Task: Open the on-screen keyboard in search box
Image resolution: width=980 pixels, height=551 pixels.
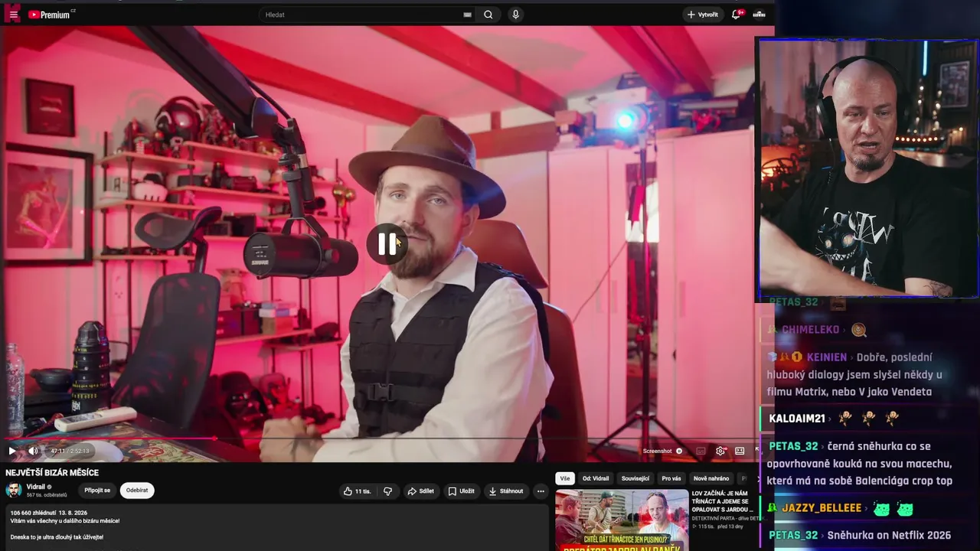Action: click(467, 15)
